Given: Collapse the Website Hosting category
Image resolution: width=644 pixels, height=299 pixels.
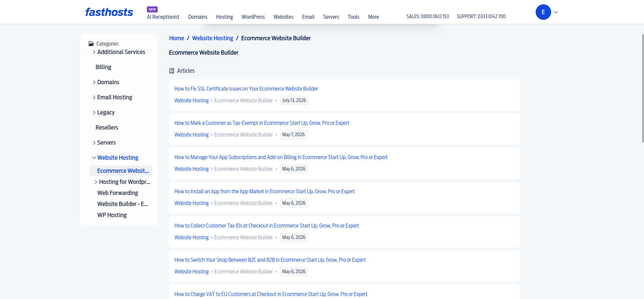Looking at the screenshot, I should tap(94, 158).
